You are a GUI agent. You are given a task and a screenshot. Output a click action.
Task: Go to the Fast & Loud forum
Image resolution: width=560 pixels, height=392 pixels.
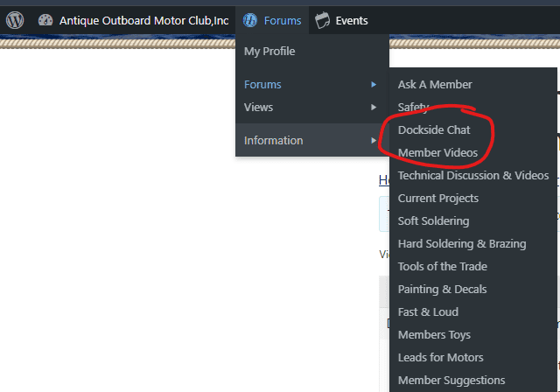(x=428, y=312)
